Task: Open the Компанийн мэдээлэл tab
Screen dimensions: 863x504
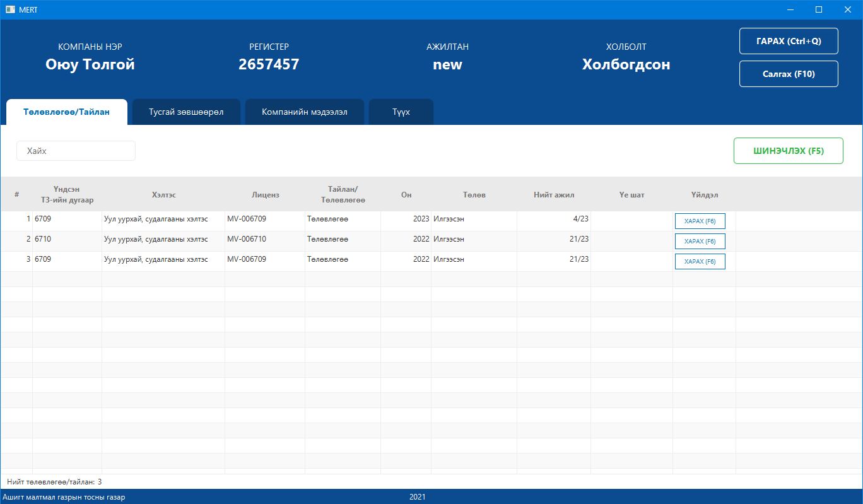Action: tap(304, 112)
